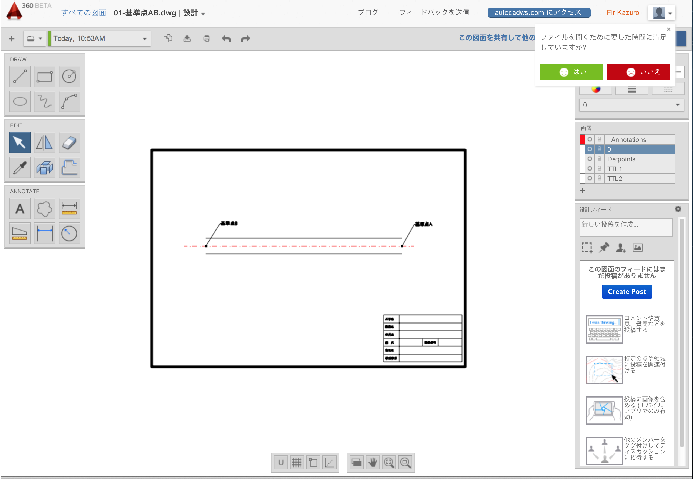Toggle the units (U) button
Viewport: 693px width, 479px height.
[281, 463]
